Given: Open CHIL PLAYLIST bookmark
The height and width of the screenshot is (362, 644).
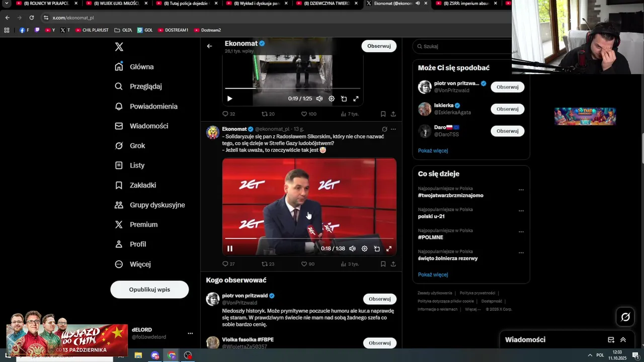Looking at the screenshot, I should (92, 30).
